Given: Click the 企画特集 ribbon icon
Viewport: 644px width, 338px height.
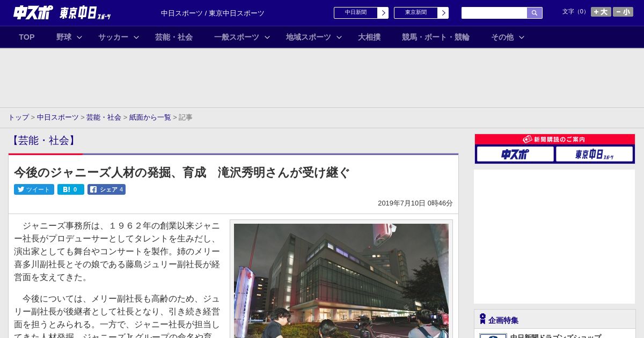Looking at the screenshot, I should [x=482, y=319].
